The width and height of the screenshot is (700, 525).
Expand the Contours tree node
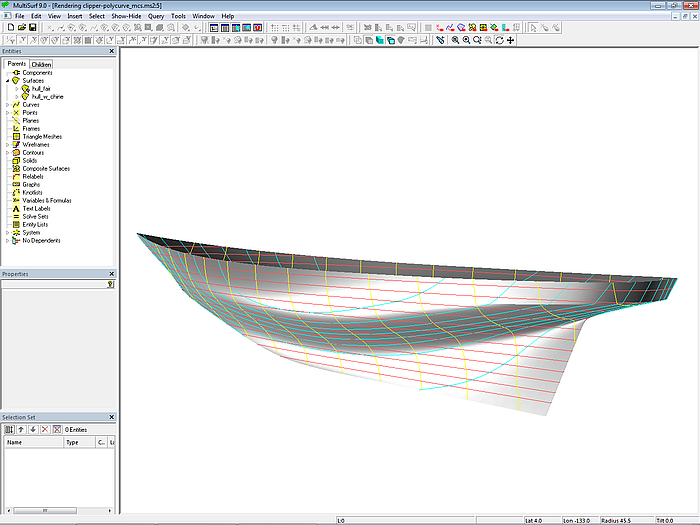coord(7,153)
